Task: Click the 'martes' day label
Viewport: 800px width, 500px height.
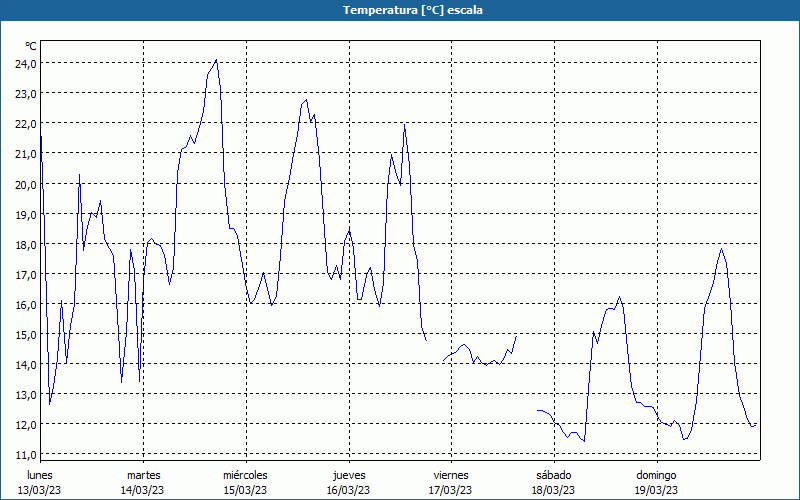Action: click(144, 476)
